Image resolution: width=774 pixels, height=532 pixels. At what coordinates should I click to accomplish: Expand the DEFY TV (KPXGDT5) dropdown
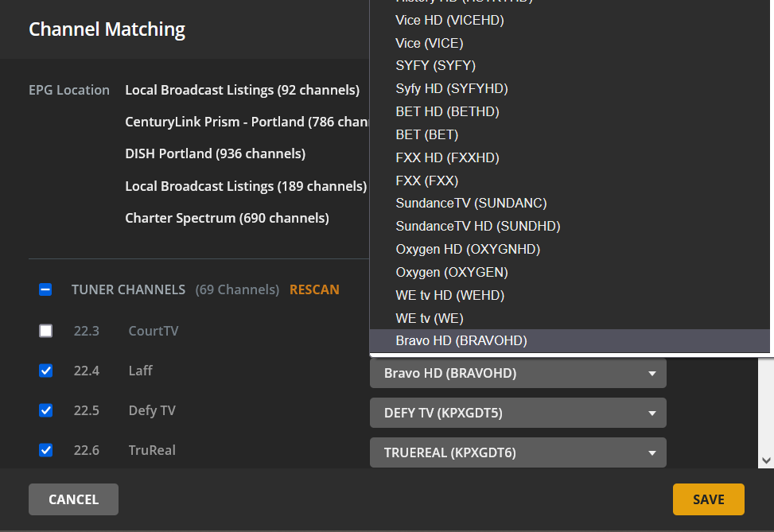[518, 413]
